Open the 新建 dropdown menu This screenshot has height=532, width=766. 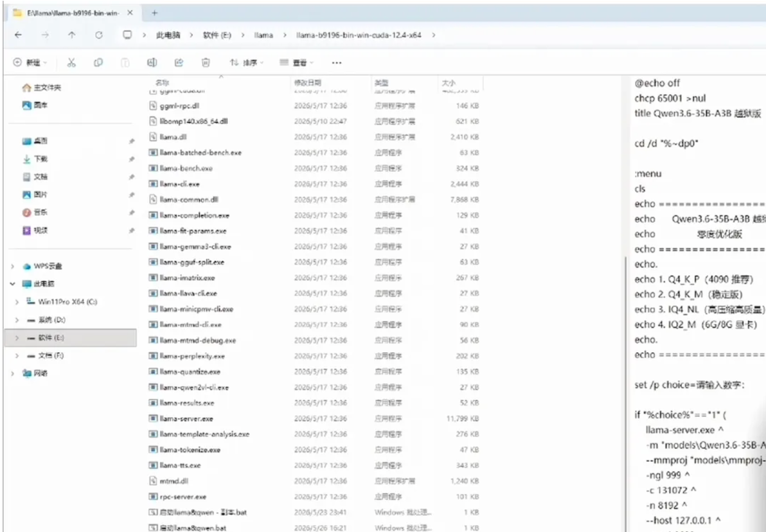click(x=30, y=62)
